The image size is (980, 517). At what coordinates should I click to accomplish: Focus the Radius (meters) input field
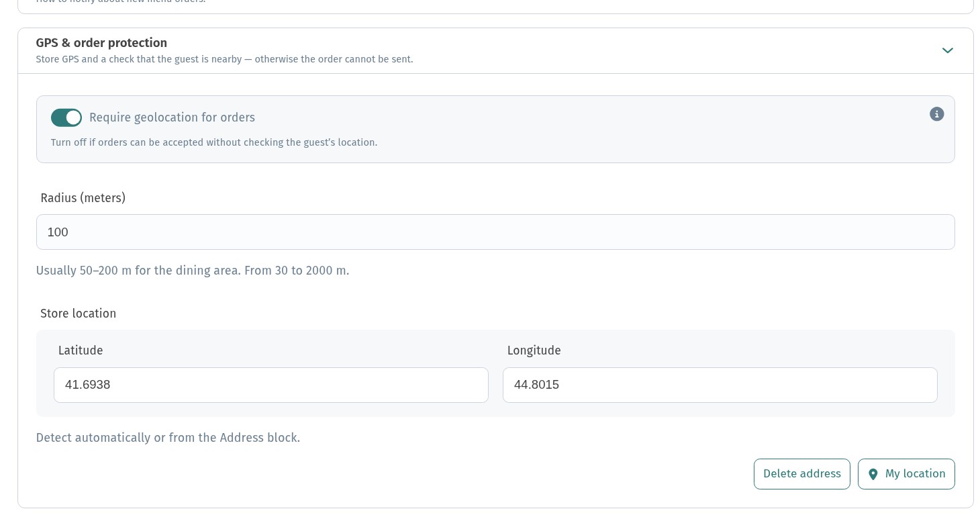495,232
